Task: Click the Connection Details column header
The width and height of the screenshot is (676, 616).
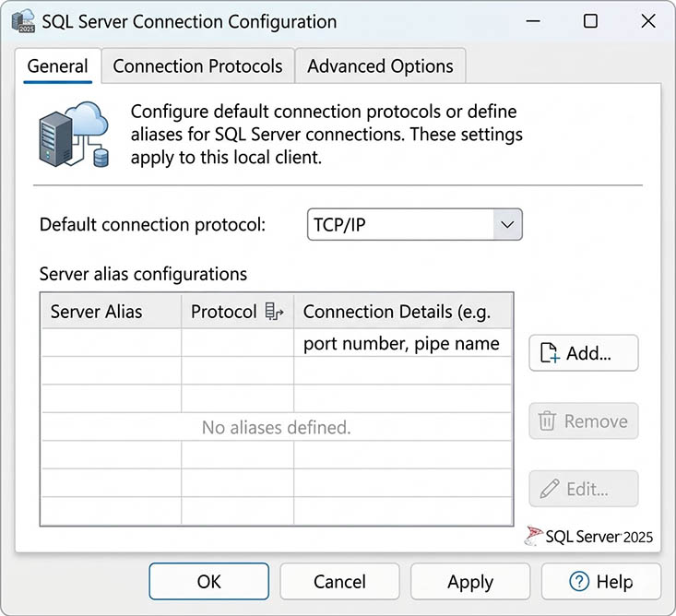Action: [x=403, y=312]
